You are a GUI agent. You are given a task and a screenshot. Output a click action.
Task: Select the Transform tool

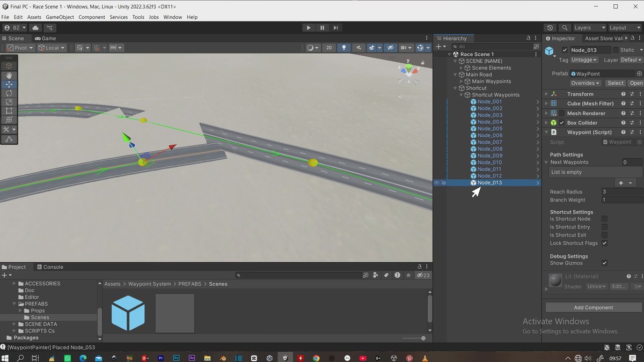(x=9, y=120)
